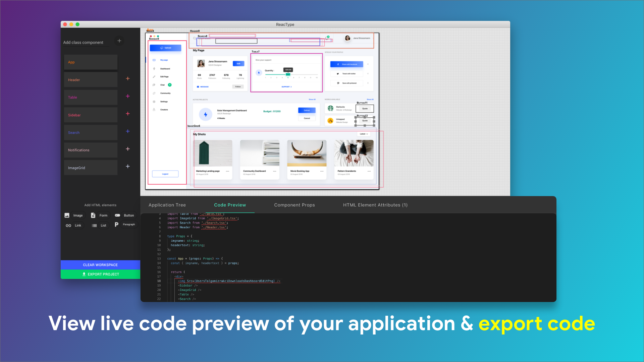The image size is (644, 362).
Task: Click the Link chain icon
Action: (x=68, y=226)
